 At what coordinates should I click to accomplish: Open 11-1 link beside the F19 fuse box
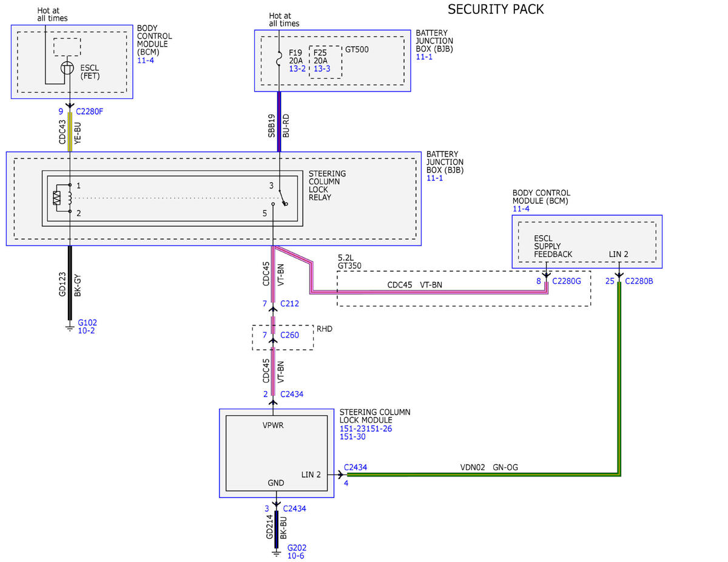tap(424, 57)
